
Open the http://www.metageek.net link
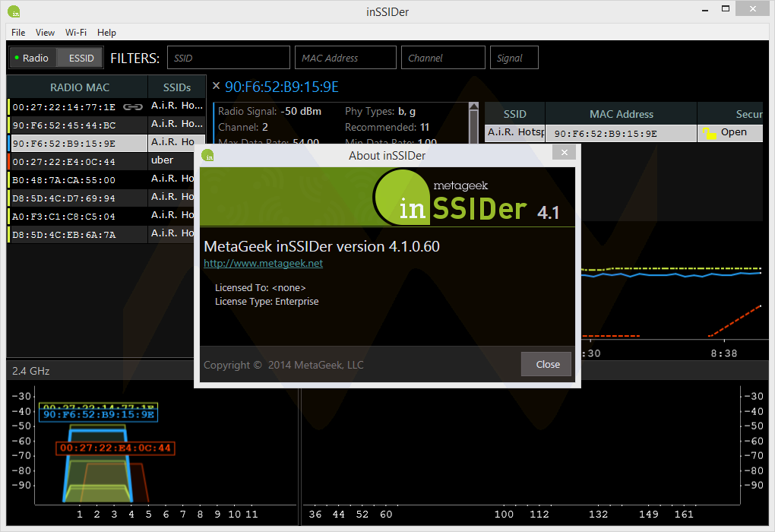pos(263,263)
